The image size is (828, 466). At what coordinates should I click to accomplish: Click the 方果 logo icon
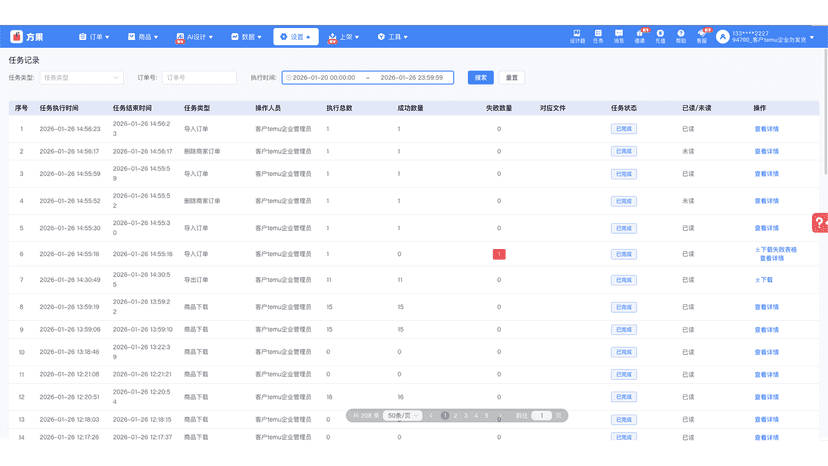16,36
